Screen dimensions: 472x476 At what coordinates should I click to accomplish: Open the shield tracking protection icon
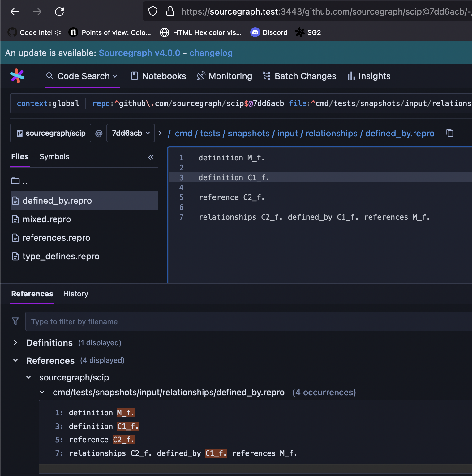153,11
